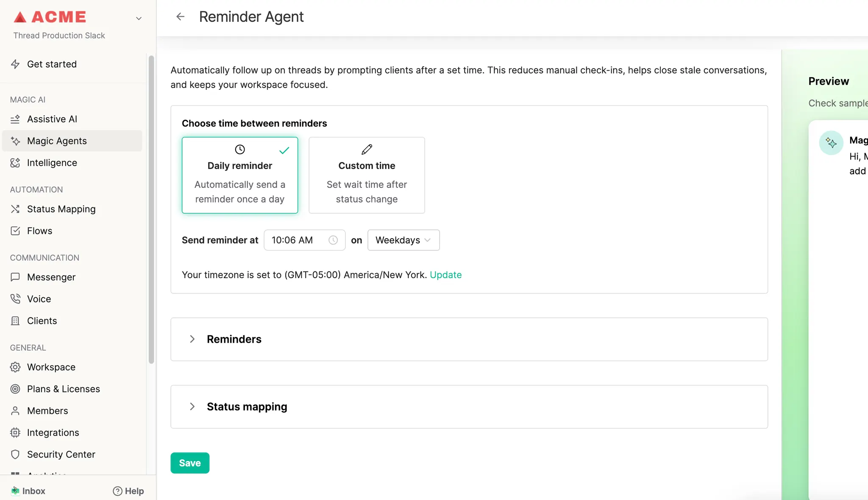This screenshot has width=868, height=500.
Task: Click the Workspace gear icon
Action: pos(15,367)
